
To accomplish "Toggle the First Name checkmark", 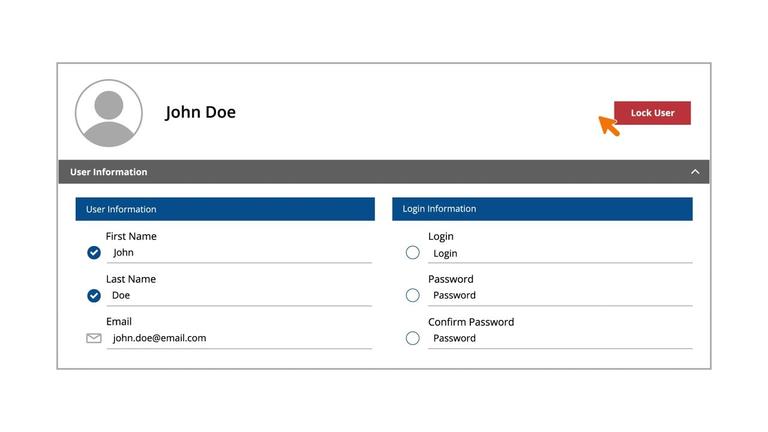I will pyautogui.click(x=94, y=253).
